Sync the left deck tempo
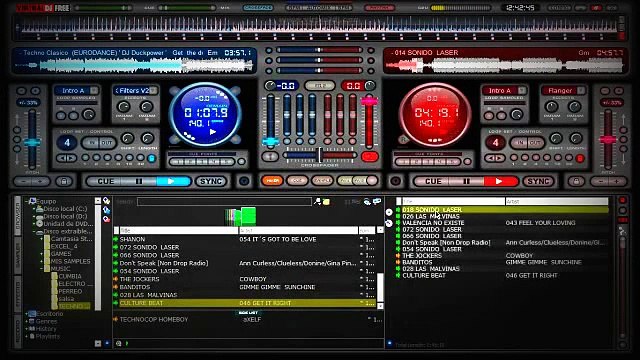The height and width of the screenshot is (360, 640). pyautogui.click(x=211, y=181)
